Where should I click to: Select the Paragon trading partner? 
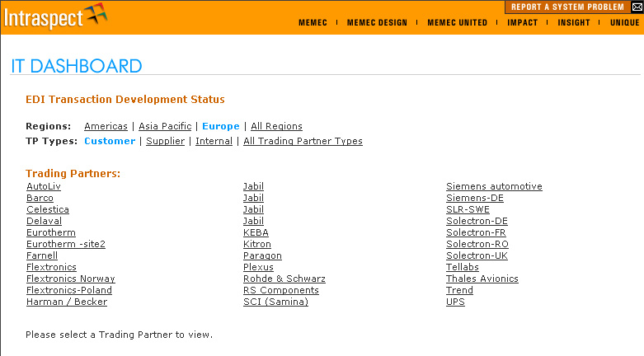(x=262, y=255)
